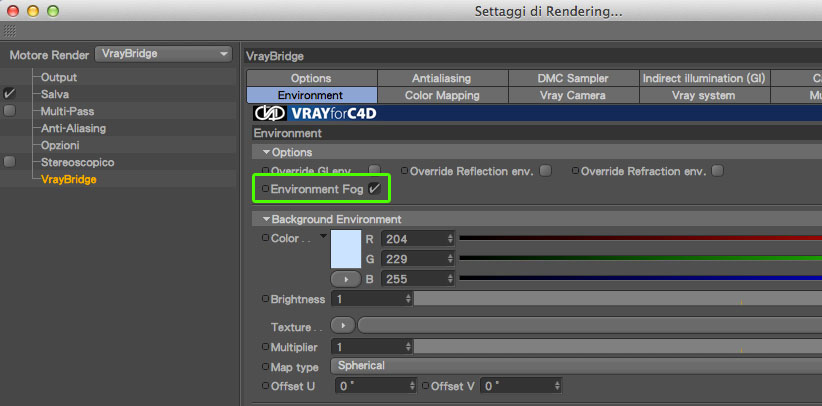Open the Vray Camera tab

click(x=573, y=95)
